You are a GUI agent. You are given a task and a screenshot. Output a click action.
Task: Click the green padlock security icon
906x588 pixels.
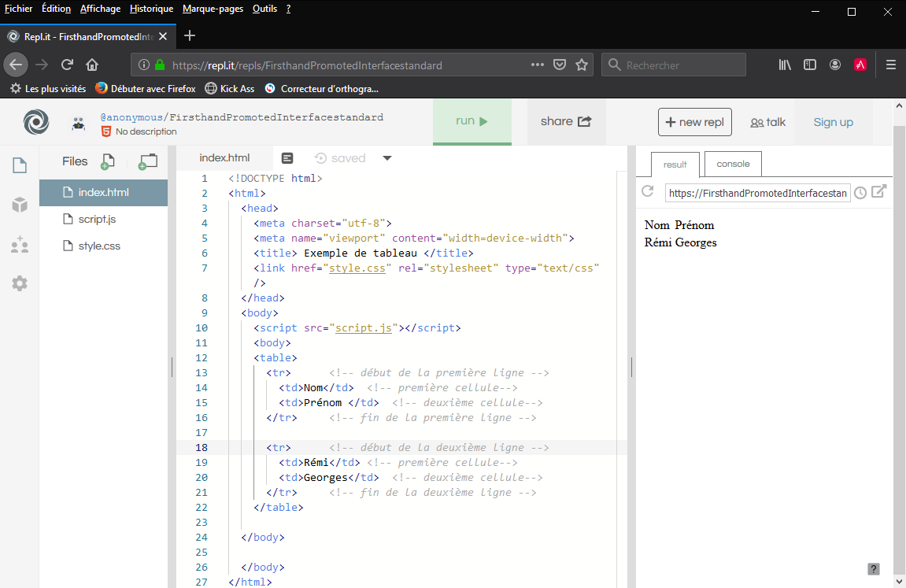point(160,65)
